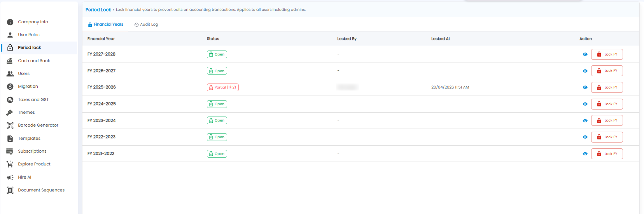This screenshot has height=214, width=644.
Task: Open the Audit Log tab
Action: (146, 24)
